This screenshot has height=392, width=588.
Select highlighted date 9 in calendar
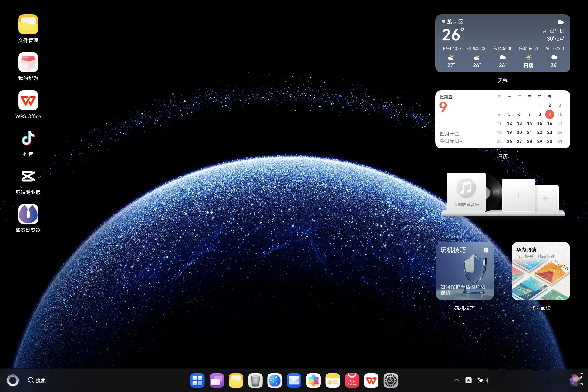pyautogui.click(x=550, y=114)
